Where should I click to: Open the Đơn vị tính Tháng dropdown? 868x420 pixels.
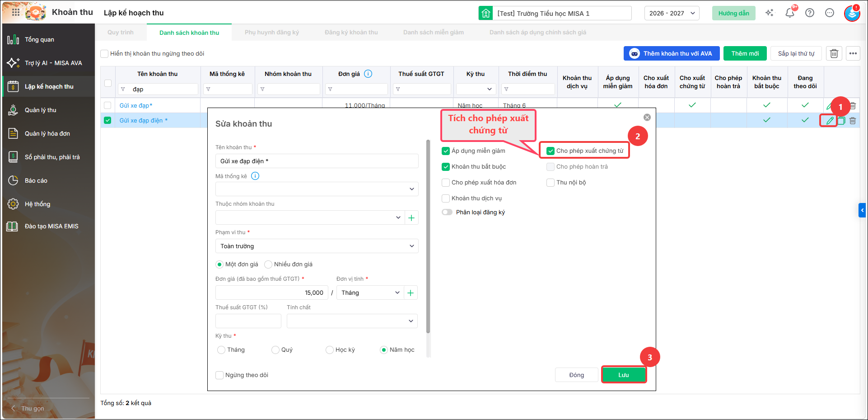click(370, 293)
